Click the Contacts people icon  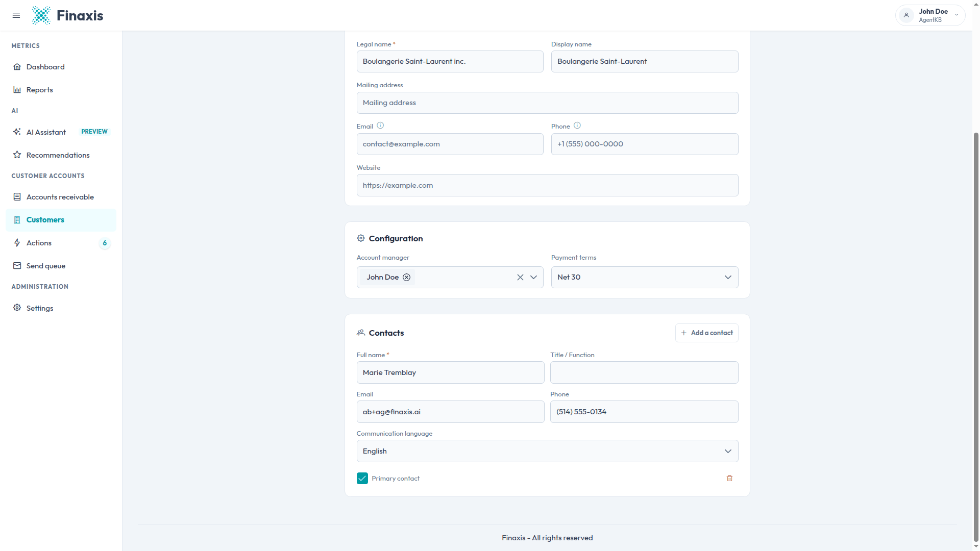coord(361,333)
